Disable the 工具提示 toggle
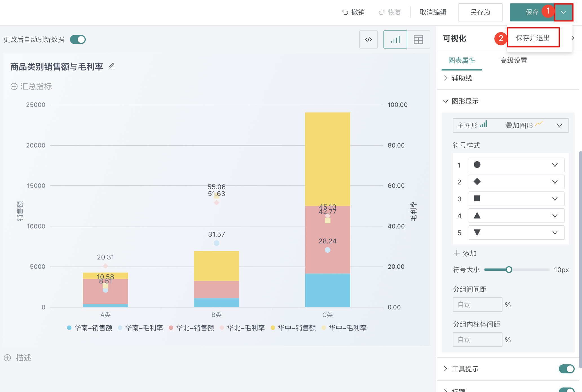582x392 pixels. (566, 369)
